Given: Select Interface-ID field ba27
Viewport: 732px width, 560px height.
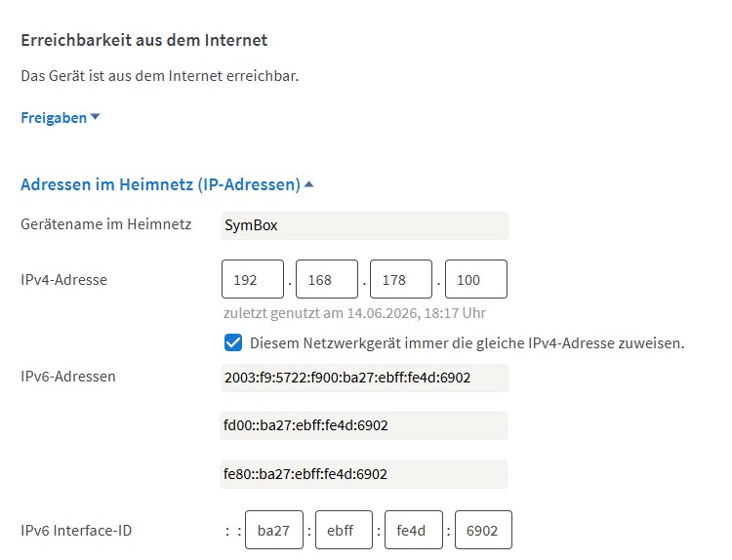Looking at the screenshot, I should [x=274, y=530].
